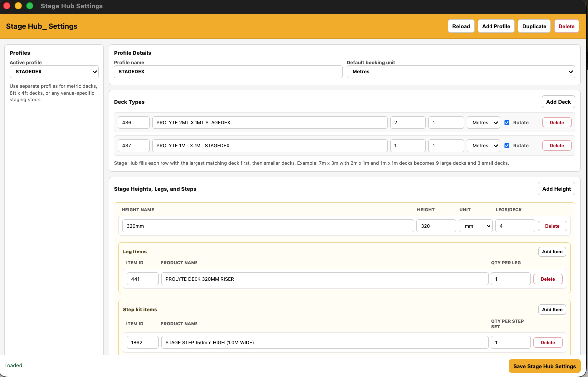
Task: Click the Deck Types heading
Action: (129, 102)
